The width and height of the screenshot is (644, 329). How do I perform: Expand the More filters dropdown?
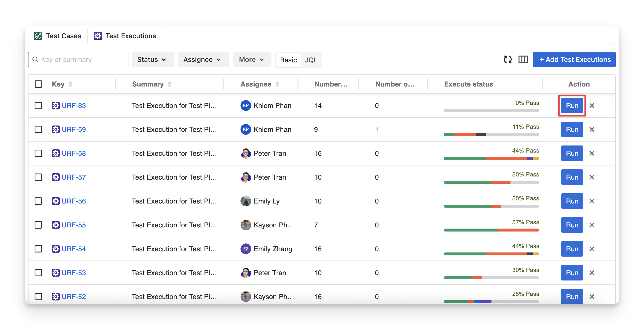[x=252, y=59]
